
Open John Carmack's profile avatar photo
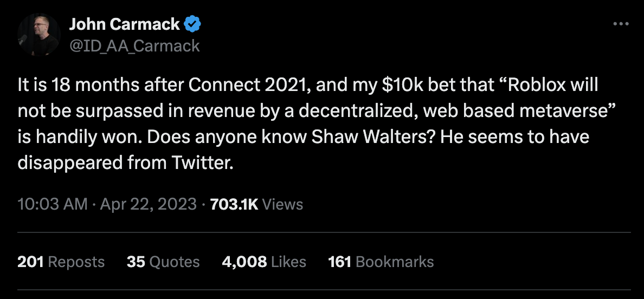(39, 34)
